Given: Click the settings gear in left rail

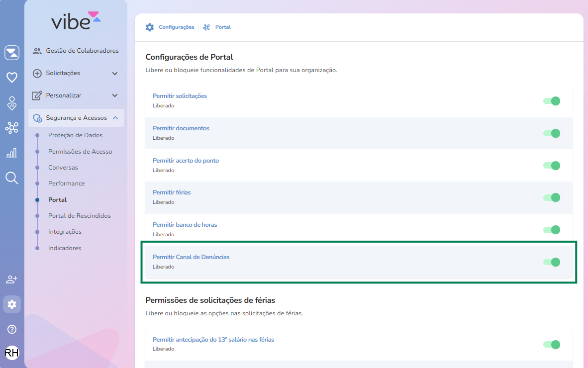Looking at the screenshot, I should coord(12,304).
